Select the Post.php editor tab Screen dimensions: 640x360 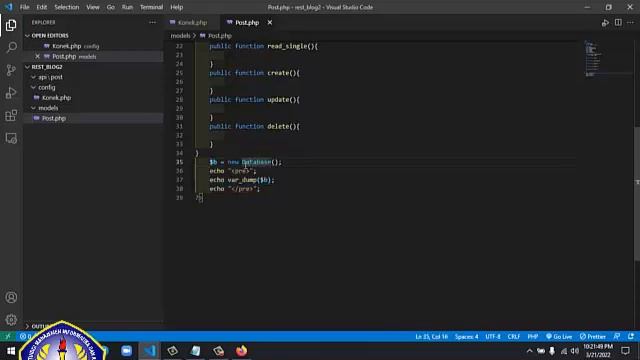pyautogui.click(x=247, y=23)
